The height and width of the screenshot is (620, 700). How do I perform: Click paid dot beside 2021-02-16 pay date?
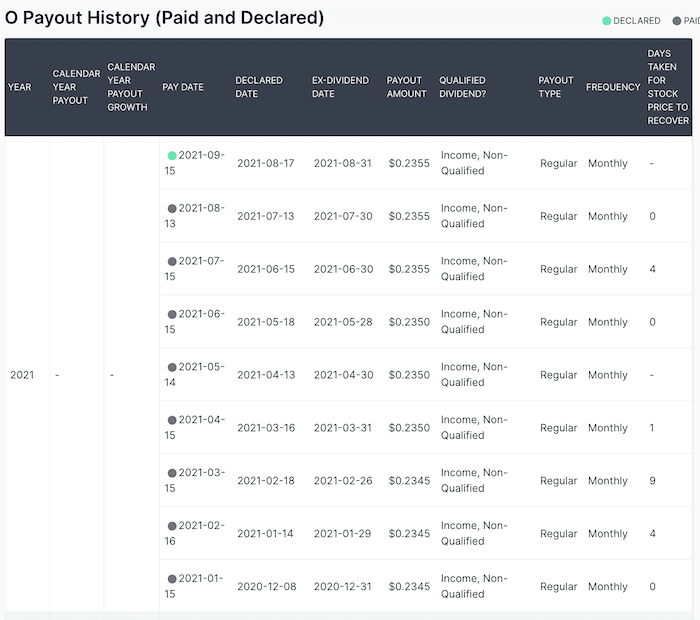(x=172, y=526)
